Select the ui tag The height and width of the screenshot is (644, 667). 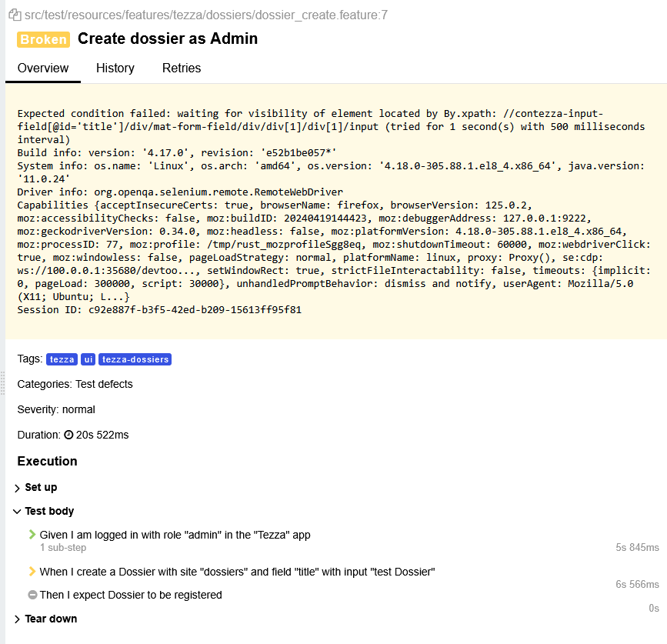tap(88, 359)
